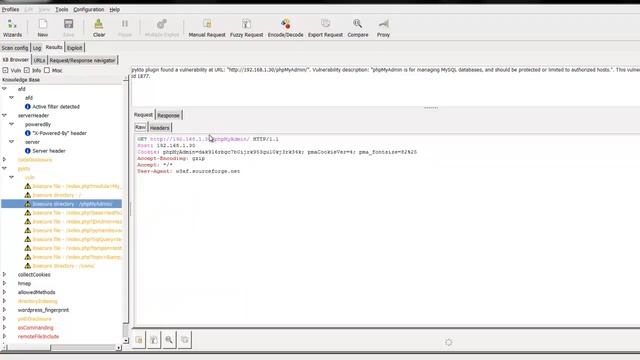Open the Manual Request tool
The width and height of the screenshot is (640, 360).
point(207,28)
